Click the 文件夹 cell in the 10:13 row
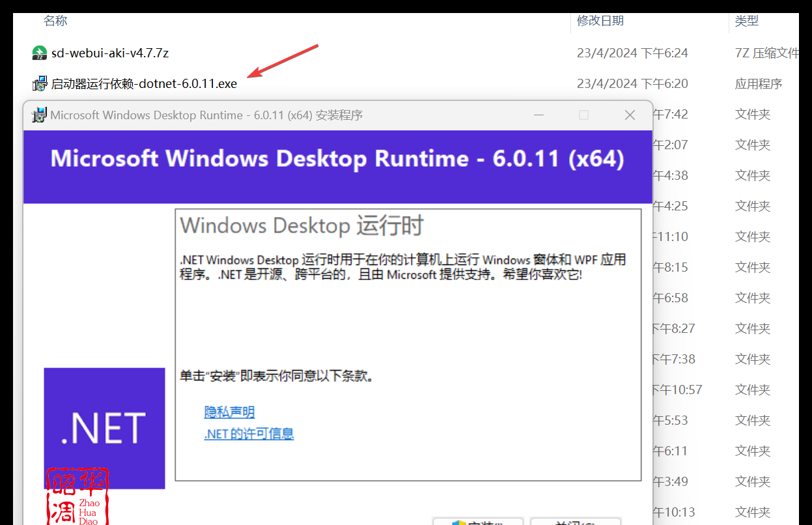The width and height of the screenshot is (812, 525). coord(753,512)
